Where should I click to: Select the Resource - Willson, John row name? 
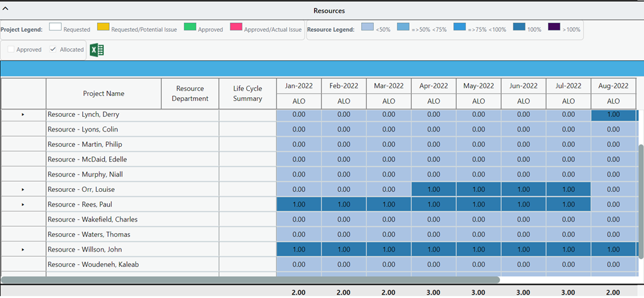[x=84, y=250]
